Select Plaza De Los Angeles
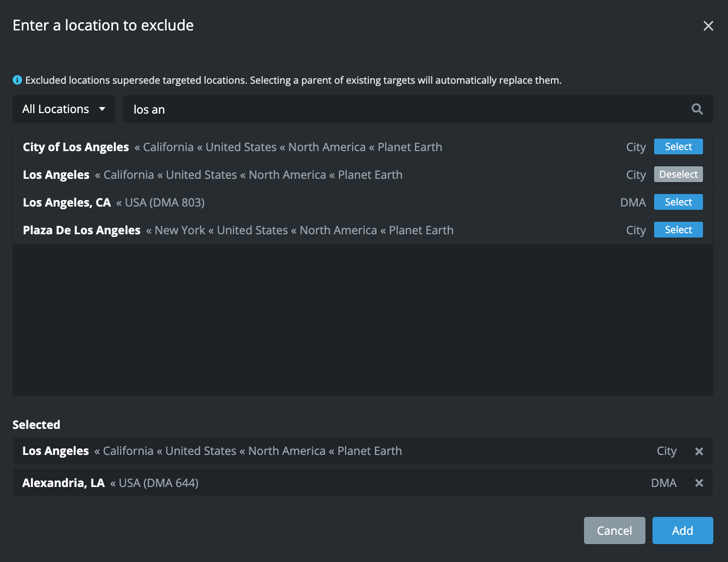This screenshot has height=562, width=728. coord(678,230)
